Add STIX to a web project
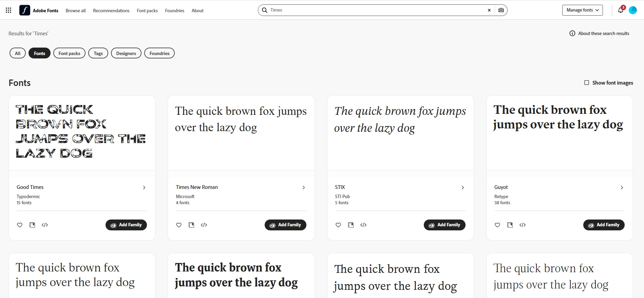This screenshot has height=298, width=644. 351,225
